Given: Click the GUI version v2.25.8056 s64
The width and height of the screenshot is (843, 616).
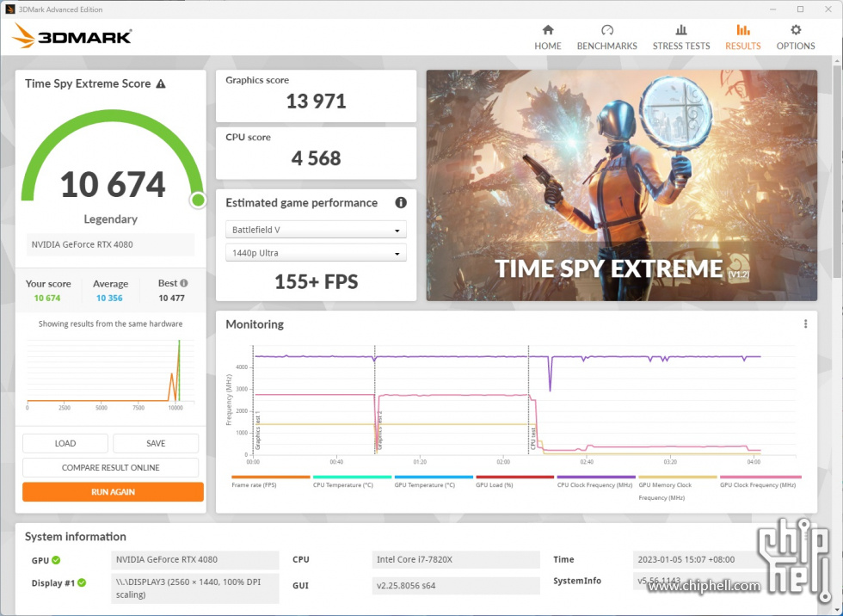Looking at the screenshot, I should pos(456,585).
